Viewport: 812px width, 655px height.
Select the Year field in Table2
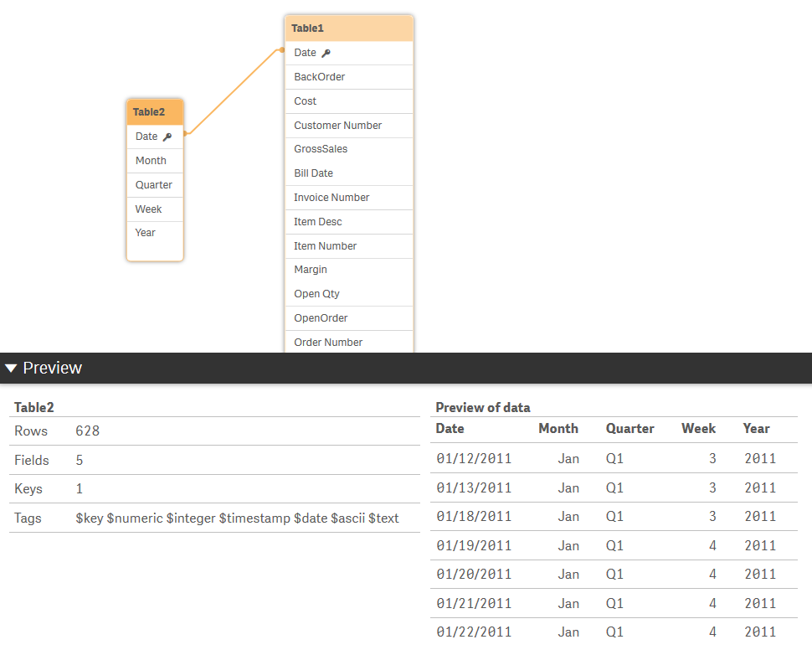155,233
